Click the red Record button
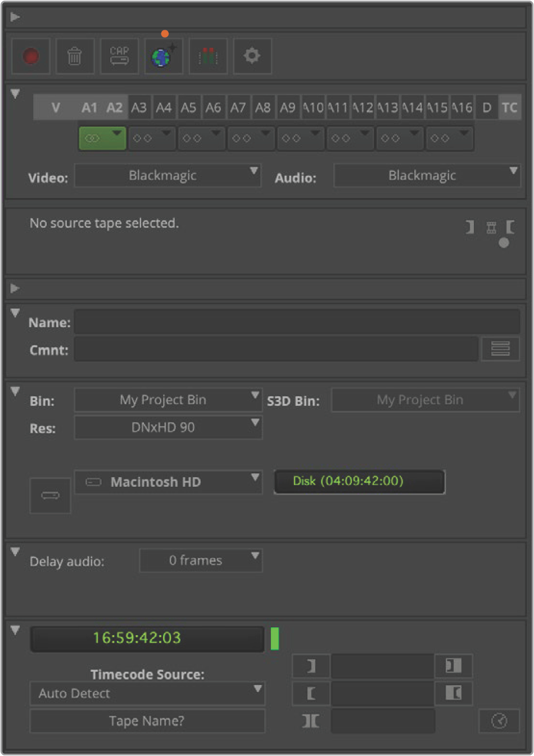The height and width of the screenshot is (756, 534). click(x=31, y=56)
